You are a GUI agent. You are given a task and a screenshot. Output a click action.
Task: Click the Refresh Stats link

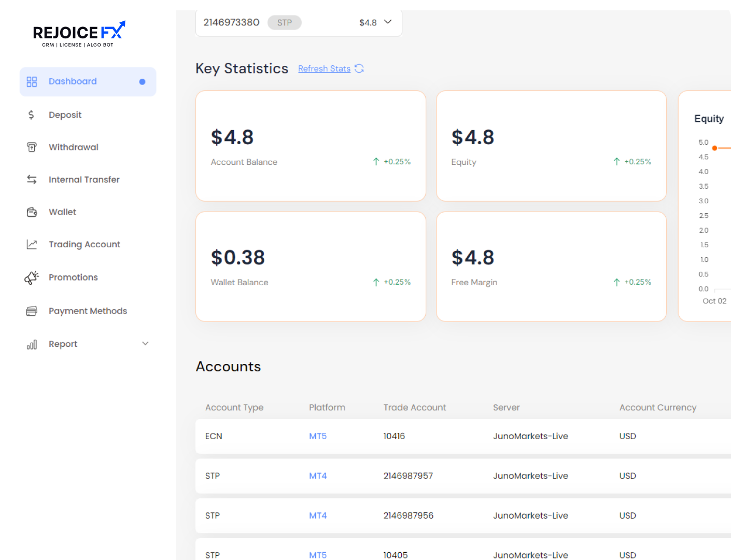[324, 68]
